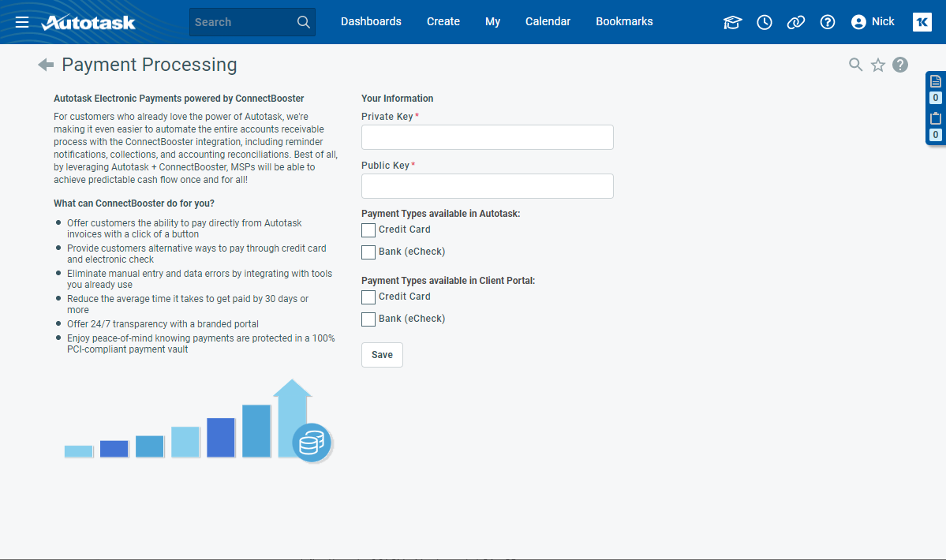946x560 pixels.
Task: Open the hamburger navigation menu
Action: click(x=22, y=22)
